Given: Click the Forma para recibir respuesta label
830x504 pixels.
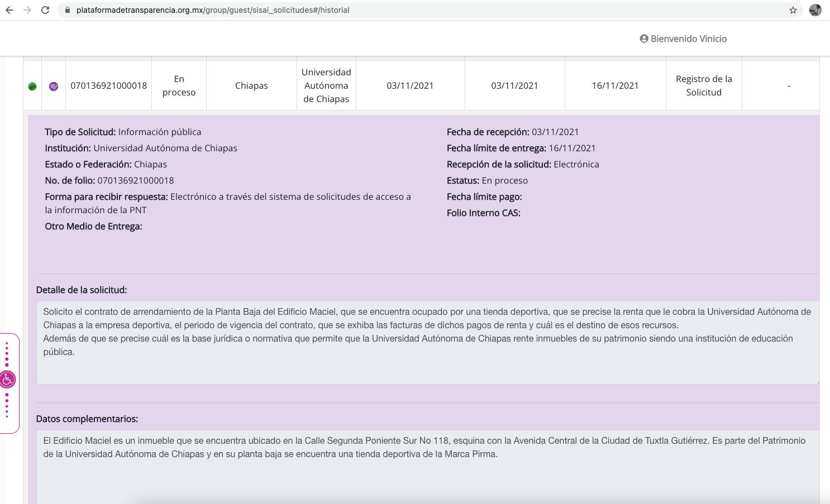Looking at the screenshot, I should [x=106, y=196].
